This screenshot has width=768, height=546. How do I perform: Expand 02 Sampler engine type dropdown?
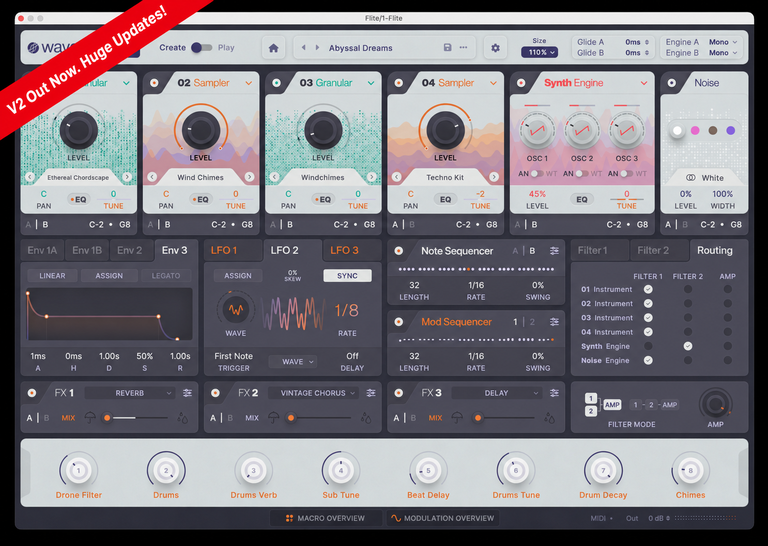click(x=249, y=83)
